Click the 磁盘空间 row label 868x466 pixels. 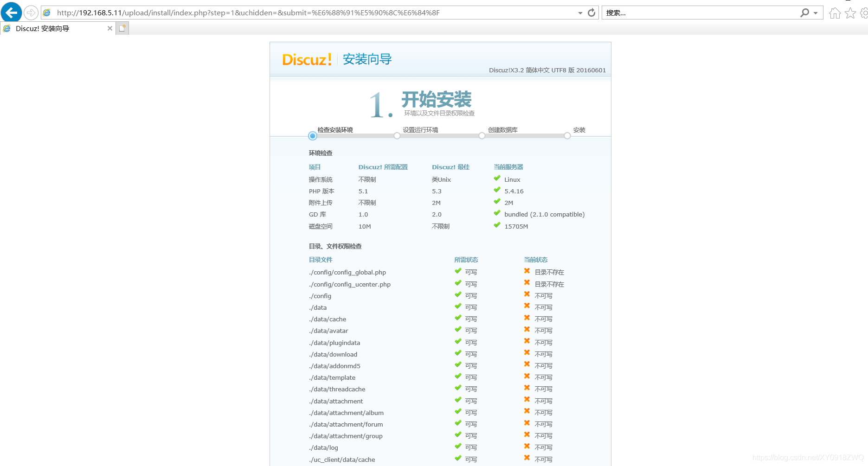point(321,226)
